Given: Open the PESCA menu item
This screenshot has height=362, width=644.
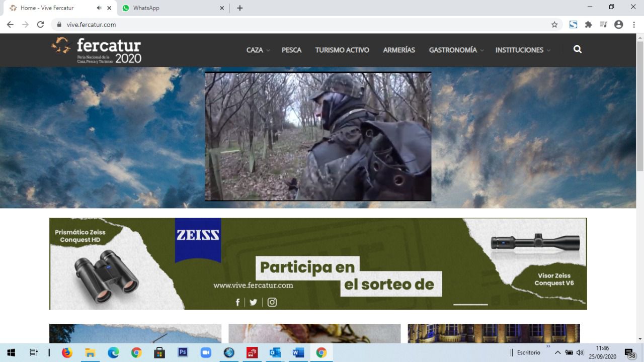Looking at the screenshot, I should click(x=291, y=50).
